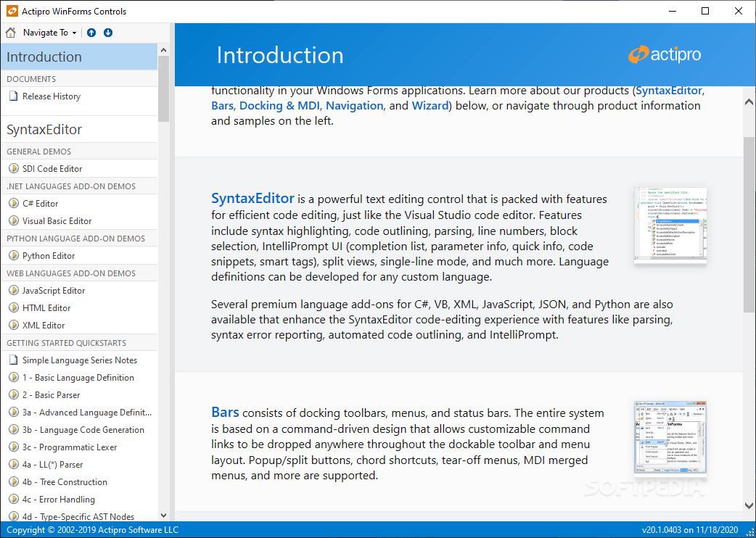Screen dimensions: 756x538
Task: Open the Visual Basic Editor demo
Action: pos(57,221)
